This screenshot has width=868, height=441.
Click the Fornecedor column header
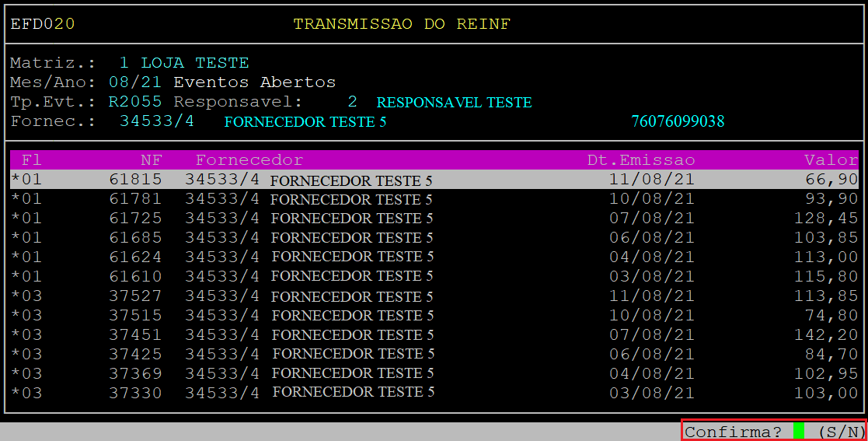(249, 159)
